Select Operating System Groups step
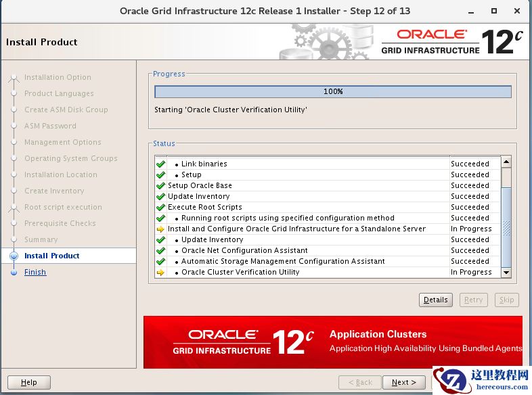532x395 pixels. click(x=71, y=159)
